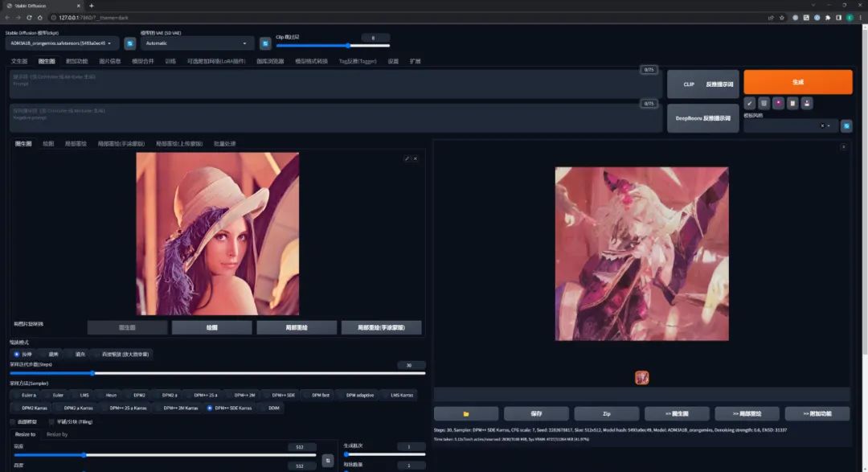
Task: Select the DPM++ 2M Karras sampler
Action: pos(176,408)
